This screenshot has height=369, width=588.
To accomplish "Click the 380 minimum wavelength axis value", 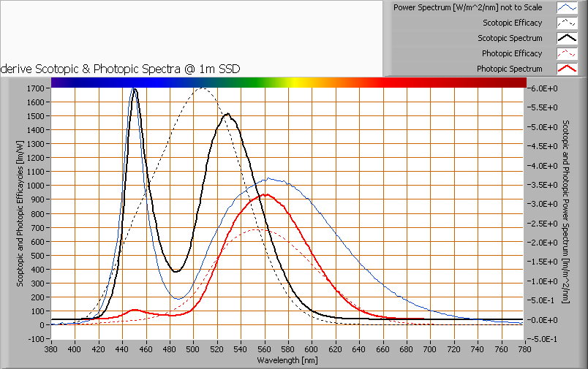I will [x=51, y=349].
